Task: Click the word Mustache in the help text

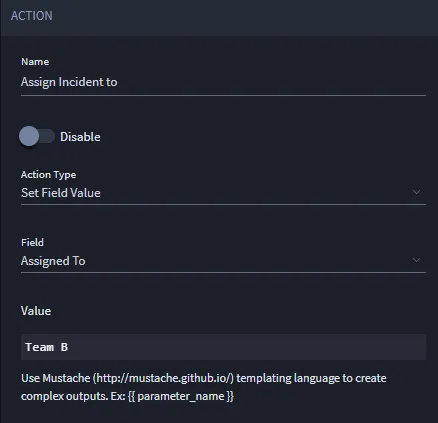Action: [67, 378]
